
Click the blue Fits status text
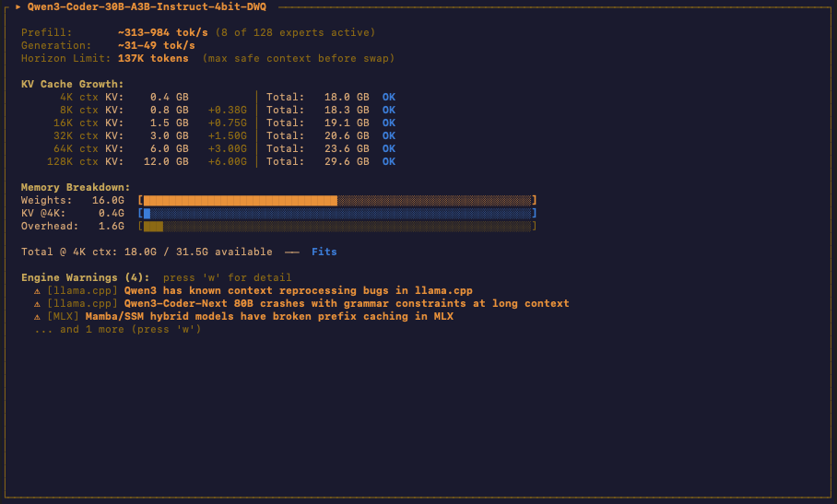324,252
